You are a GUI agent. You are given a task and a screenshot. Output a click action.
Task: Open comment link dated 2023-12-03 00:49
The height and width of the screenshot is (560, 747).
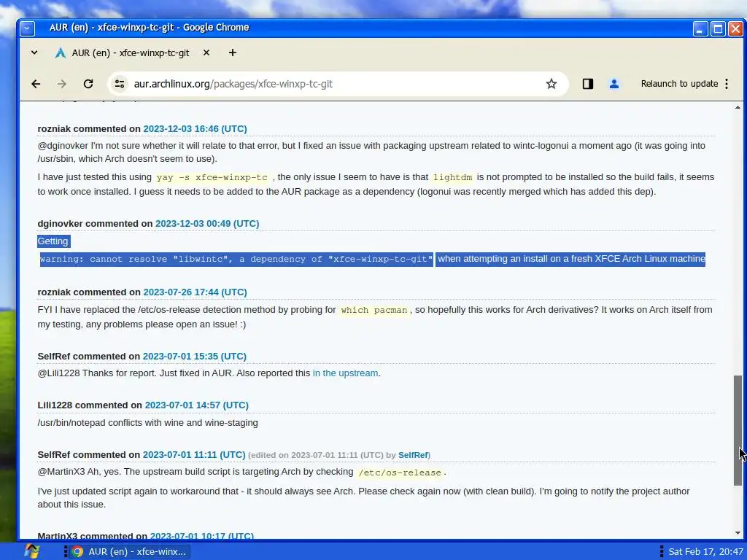[207, 224]
